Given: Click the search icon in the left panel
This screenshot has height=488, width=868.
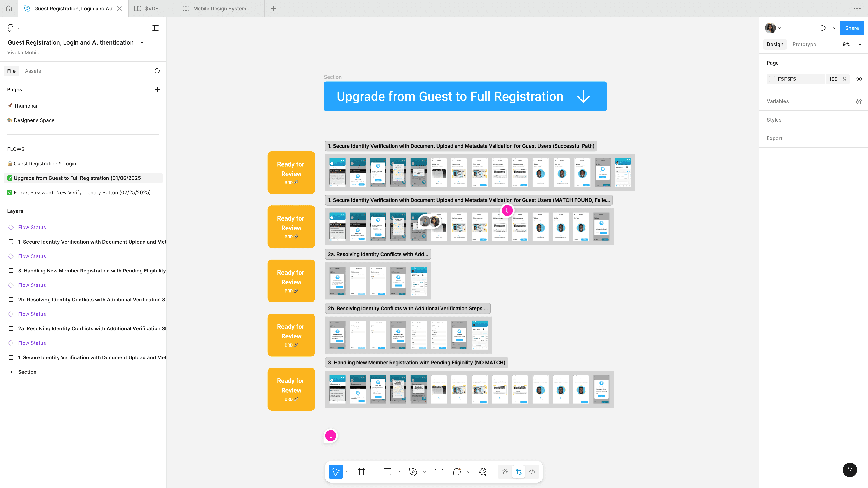Looking at the screenshot, I should click(157, 71).
